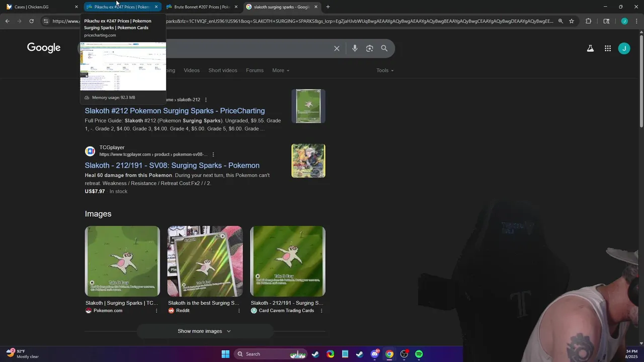Open the Short videos search filter
This screenshot has height=362, width=644.
[223, 70]
